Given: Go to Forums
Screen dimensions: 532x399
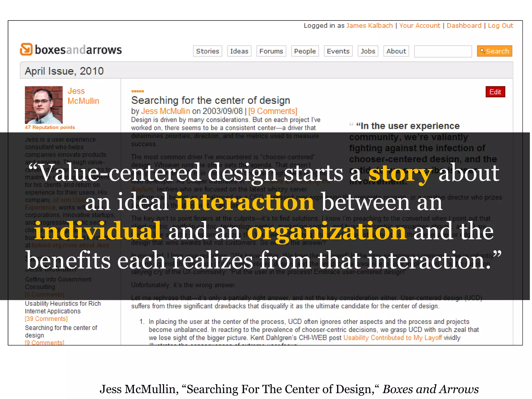Looking at the screenshot, I should click(271, 51).
